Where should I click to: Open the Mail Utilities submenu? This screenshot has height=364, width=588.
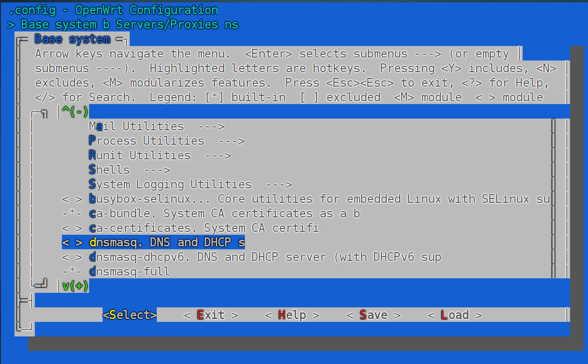(x=136, y=126)
